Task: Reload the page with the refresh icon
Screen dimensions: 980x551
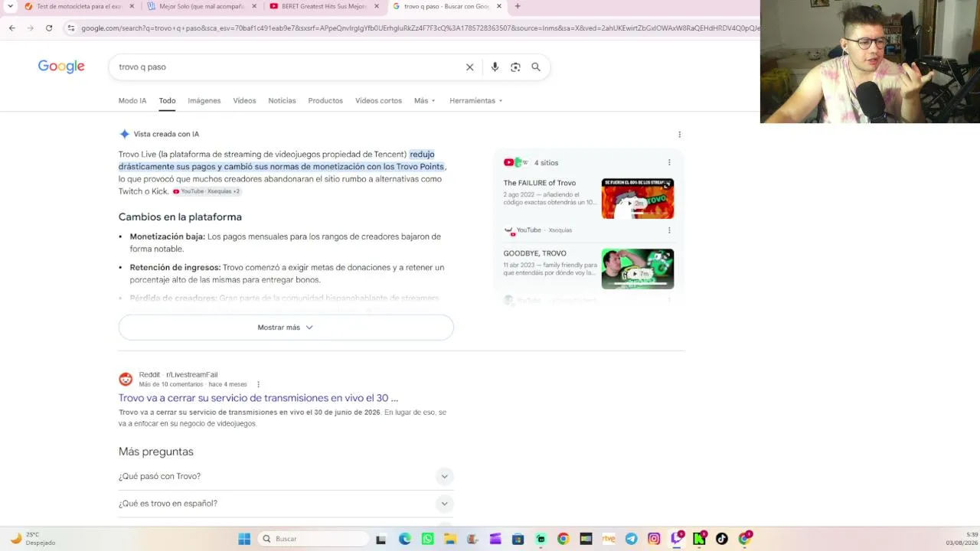Action: click(x=49, y=28)
